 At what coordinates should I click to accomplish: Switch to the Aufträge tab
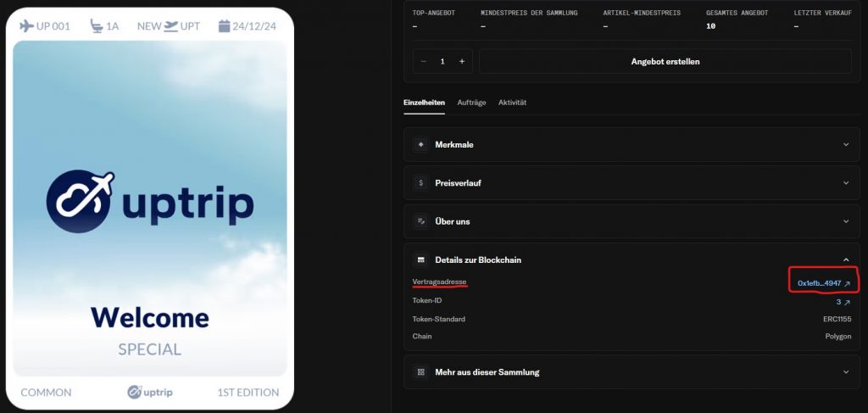coord(471,103)
